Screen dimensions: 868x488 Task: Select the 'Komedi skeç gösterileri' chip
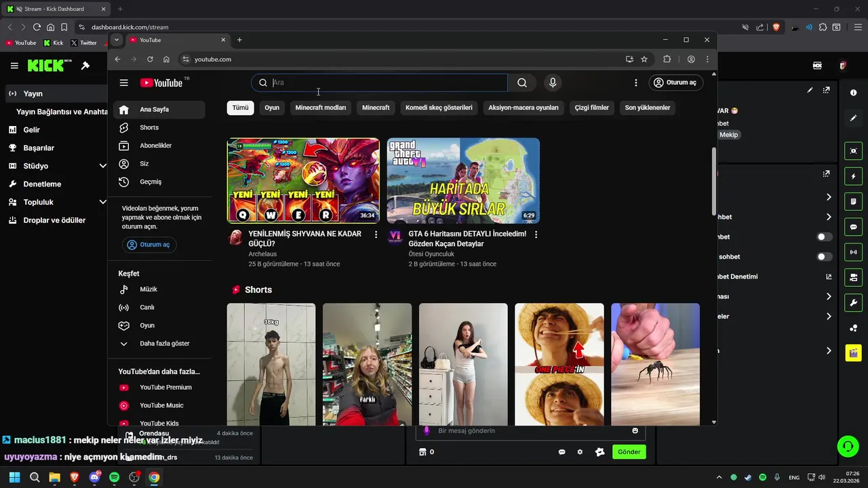click(439, 108)
